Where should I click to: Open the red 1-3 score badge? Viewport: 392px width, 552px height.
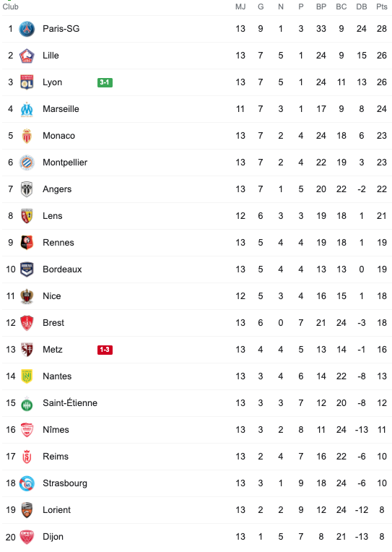tap(105, 350)
